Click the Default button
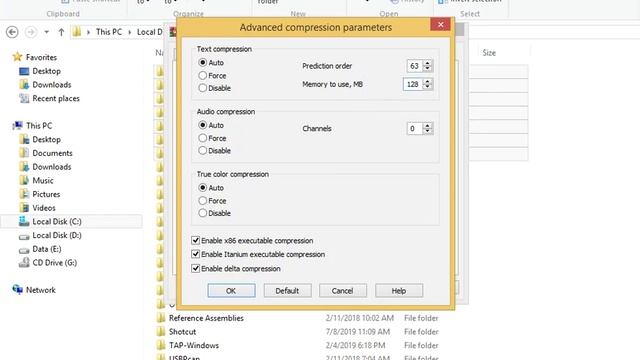 point(287,291)
